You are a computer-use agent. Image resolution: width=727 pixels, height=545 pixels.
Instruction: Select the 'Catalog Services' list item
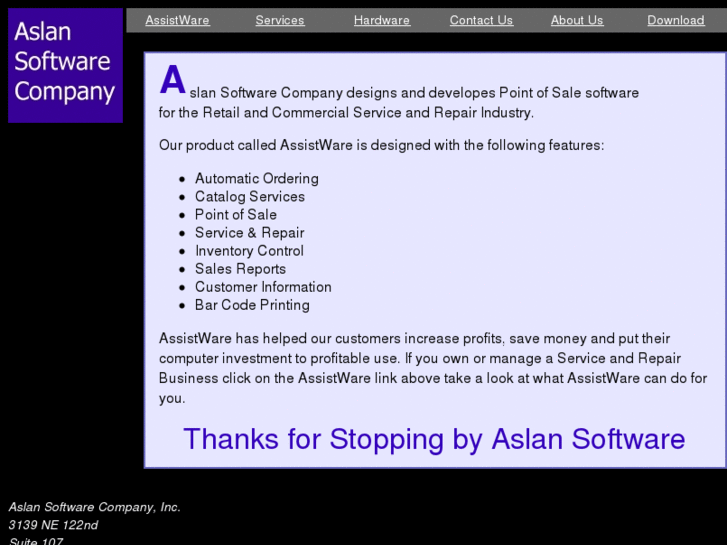coord(249,197)
